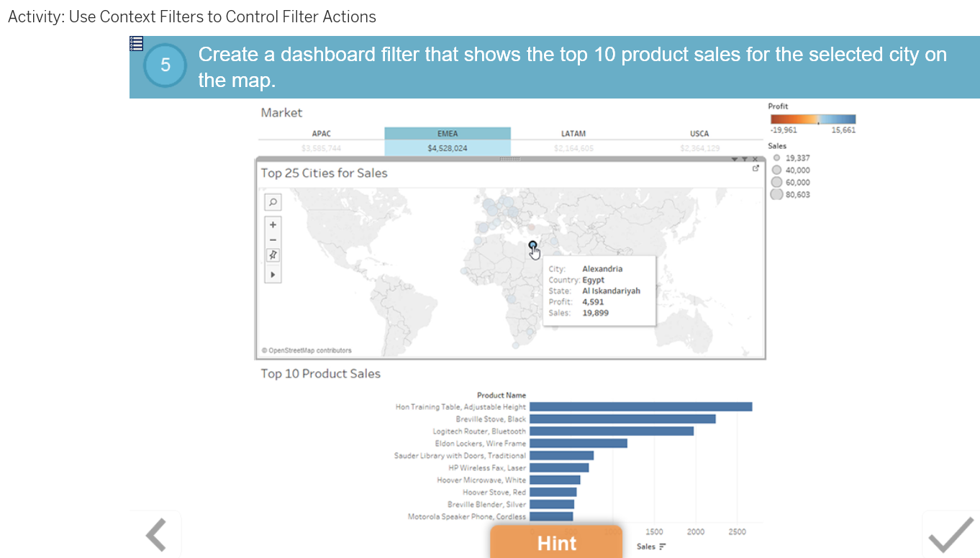Click the Hoover Microwave, White label
The height and width of the screenshot is (558, 980).
point(481,480)
